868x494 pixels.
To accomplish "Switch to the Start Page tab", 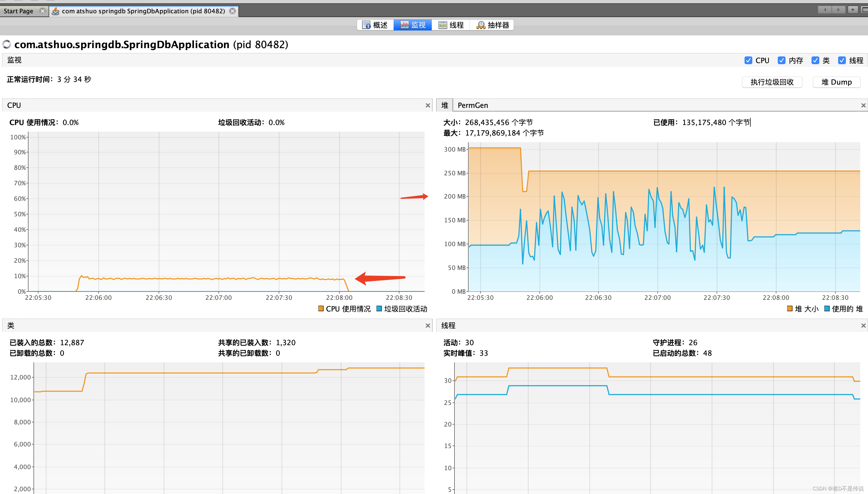I will [x=18, y=11].
